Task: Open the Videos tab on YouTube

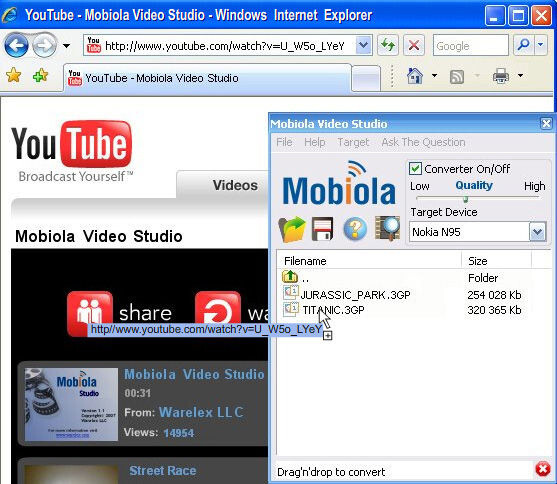Action: tap(235, 185)
